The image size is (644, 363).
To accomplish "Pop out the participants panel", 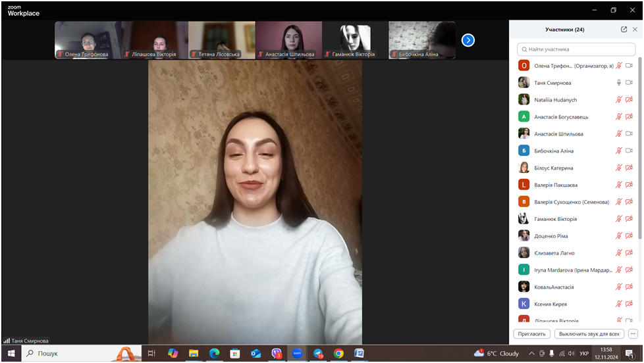I will click(x=624, y=30).
